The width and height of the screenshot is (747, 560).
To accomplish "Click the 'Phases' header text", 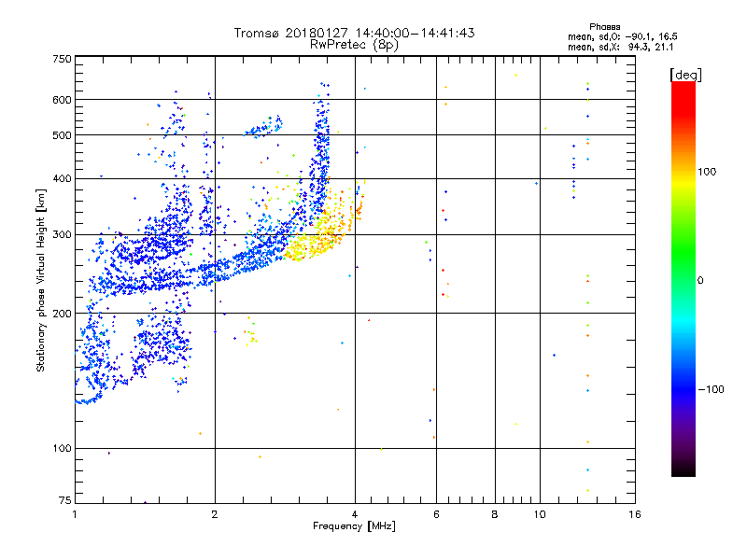I will (x=604, y=27).
